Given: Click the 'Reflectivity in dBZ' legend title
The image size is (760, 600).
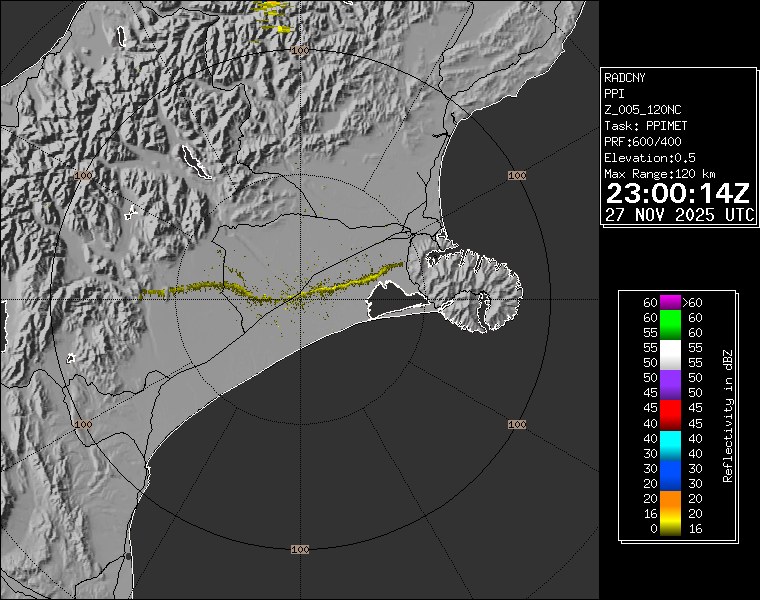Looking at the screenshot, I should (x=727, y=416).
